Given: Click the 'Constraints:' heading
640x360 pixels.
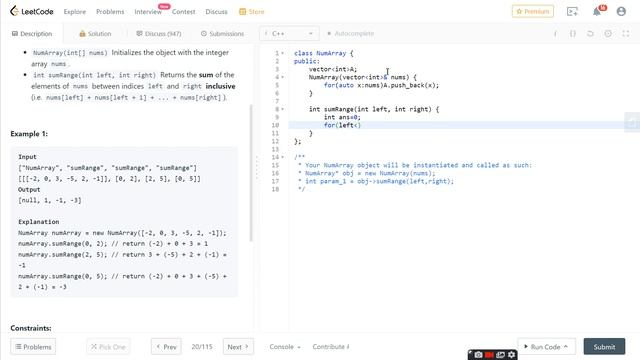Looking at the screenshot, I should pyautogui.click(x=31, y=328).
